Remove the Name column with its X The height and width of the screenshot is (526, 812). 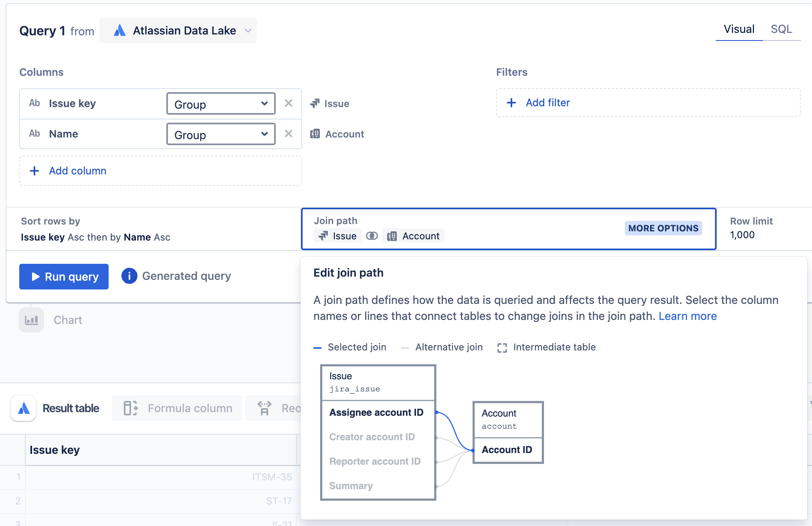(289, 134)
